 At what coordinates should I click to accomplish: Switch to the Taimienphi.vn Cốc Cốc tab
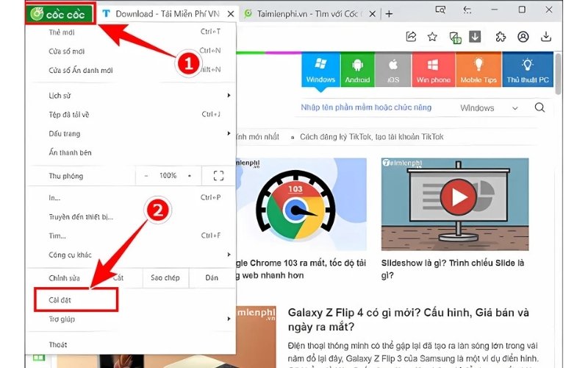coord(309,13)
